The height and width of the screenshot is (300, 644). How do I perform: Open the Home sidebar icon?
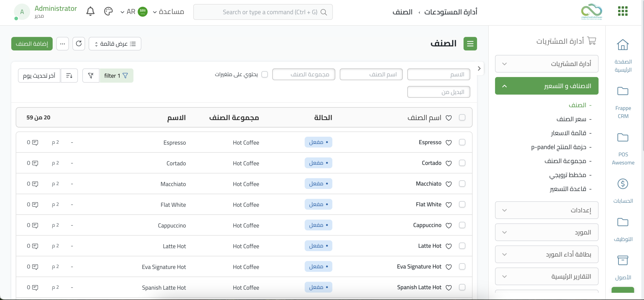(623, 45)
